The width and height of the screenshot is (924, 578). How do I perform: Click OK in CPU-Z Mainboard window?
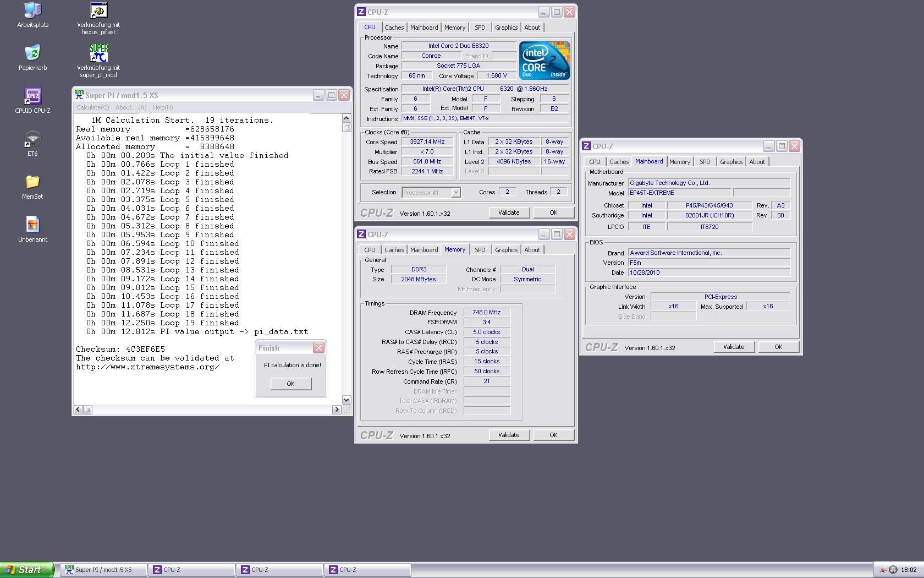tap(778, 347)
